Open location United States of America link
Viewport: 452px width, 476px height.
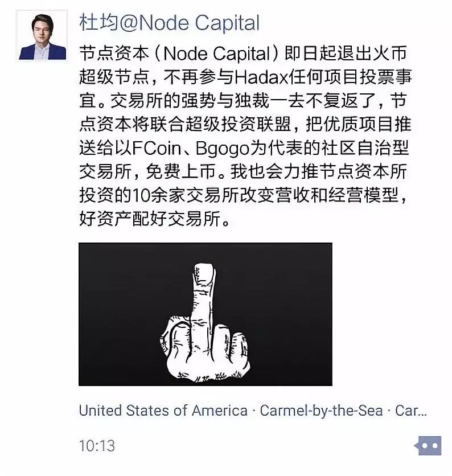[x=163, y=411]
